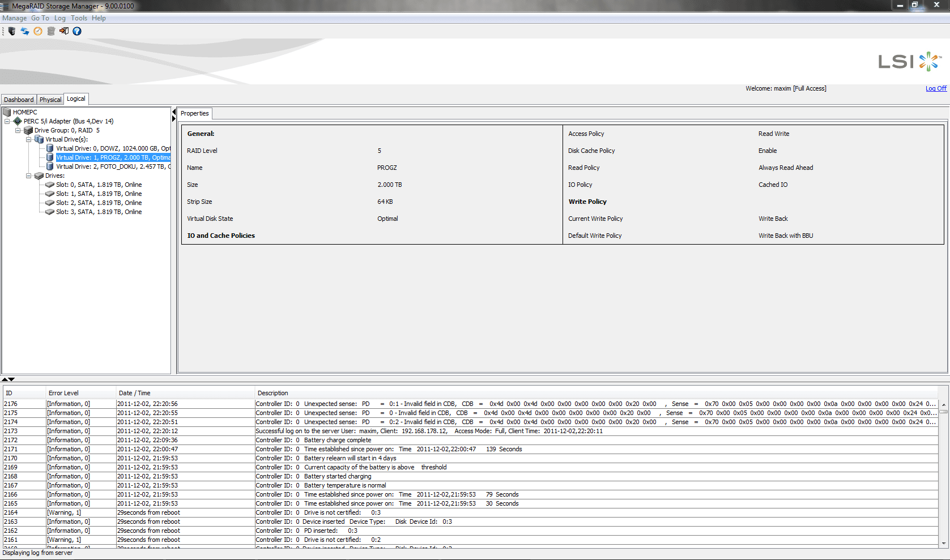Click the right expand arrow on the tree pane divider
950x560 pixels.
click(x=174, y=119)
